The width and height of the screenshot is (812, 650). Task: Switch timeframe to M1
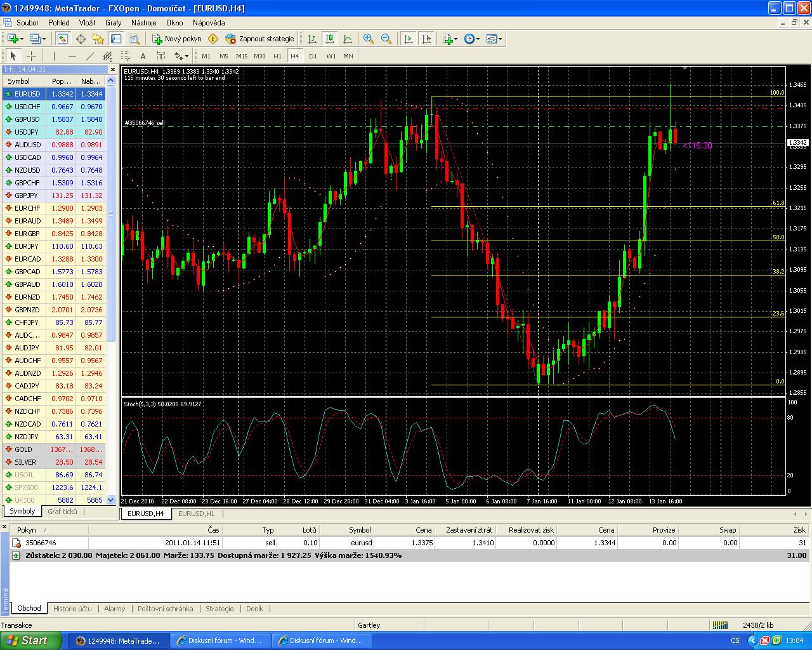(x=206, y=56)
